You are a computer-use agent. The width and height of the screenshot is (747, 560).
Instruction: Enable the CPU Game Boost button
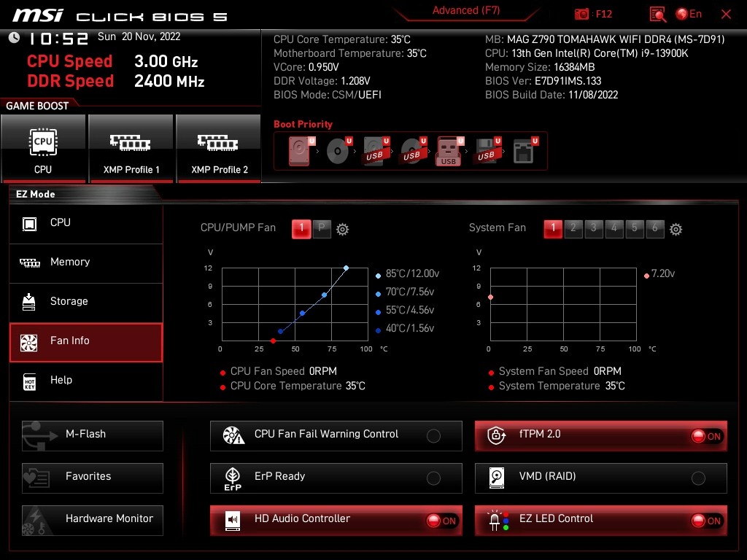point(43,148)
